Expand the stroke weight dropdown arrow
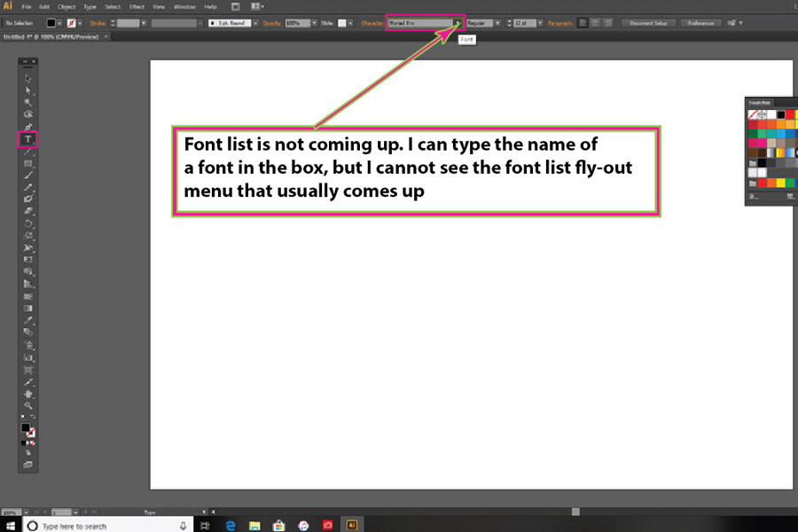798x532 pixels. tap(144, 23)
